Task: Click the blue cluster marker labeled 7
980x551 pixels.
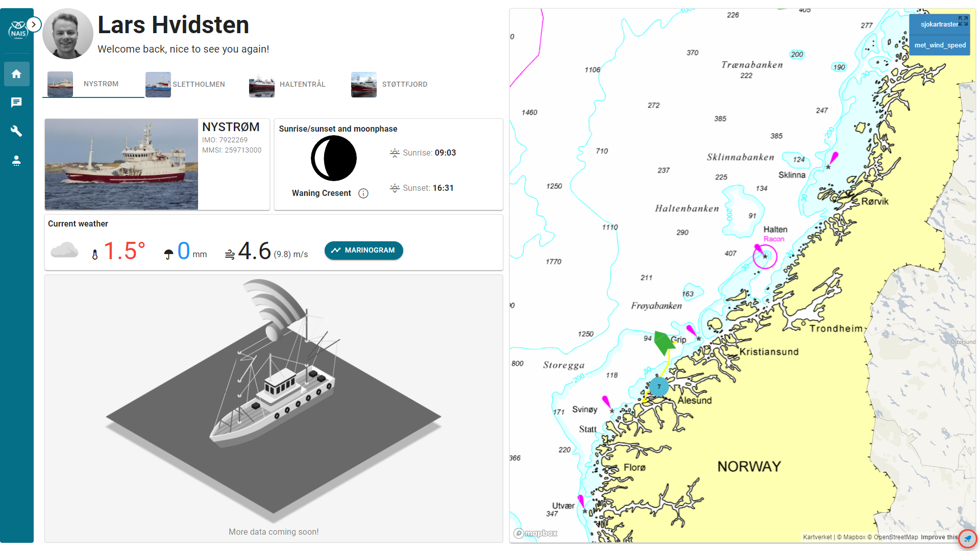Action: pyautogui.click(x=658, y=387)
